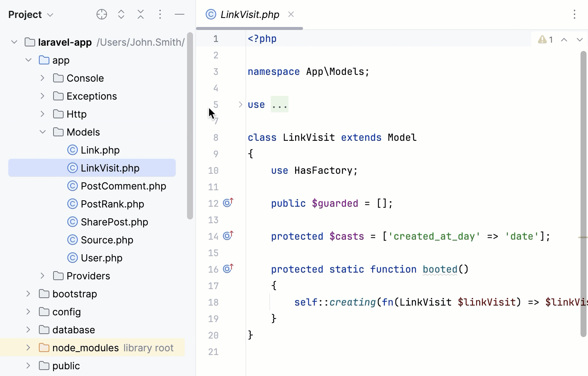Click the Select Opened File crosshair icon
The image size is (588, 376).
coord(102,15)
